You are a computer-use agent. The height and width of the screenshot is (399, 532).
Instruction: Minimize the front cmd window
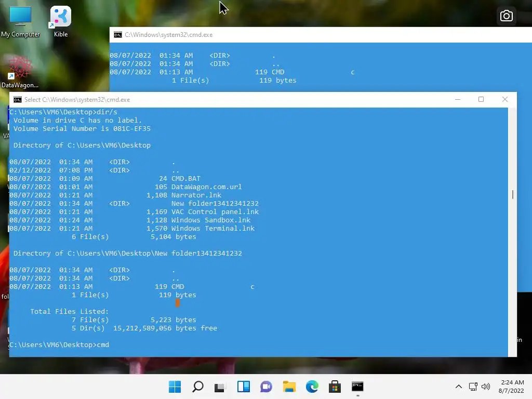pyautogui.click(x=458, y=99)
